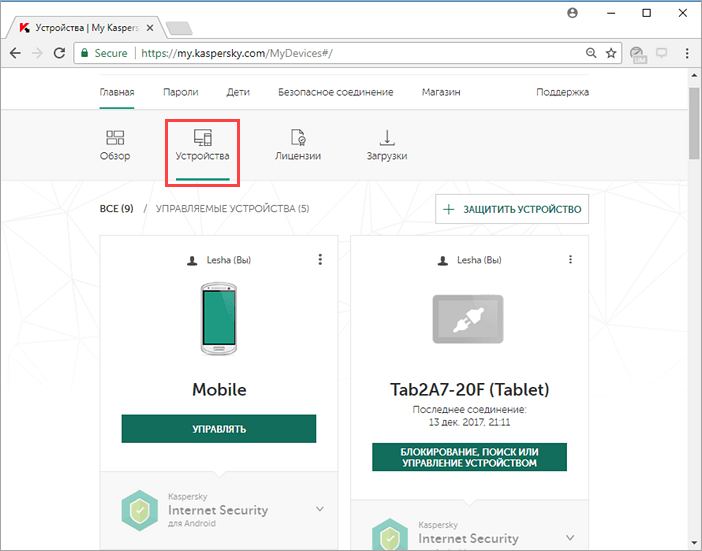Image resolution: width=702 pixels, height=551 pixels.
Task: Click the ЗАЩИТИТЬ УСТРОЙСТВО button
Action: tap(512, 209)
